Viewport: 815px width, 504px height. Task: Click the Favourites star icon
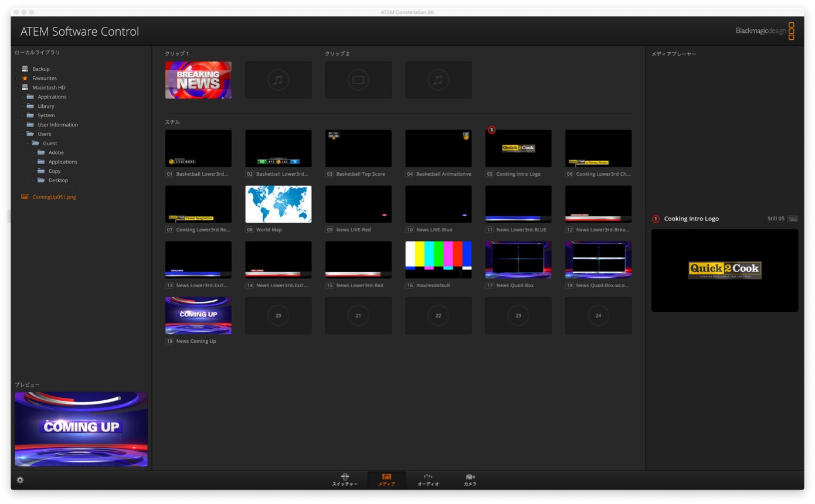(25, 78)
